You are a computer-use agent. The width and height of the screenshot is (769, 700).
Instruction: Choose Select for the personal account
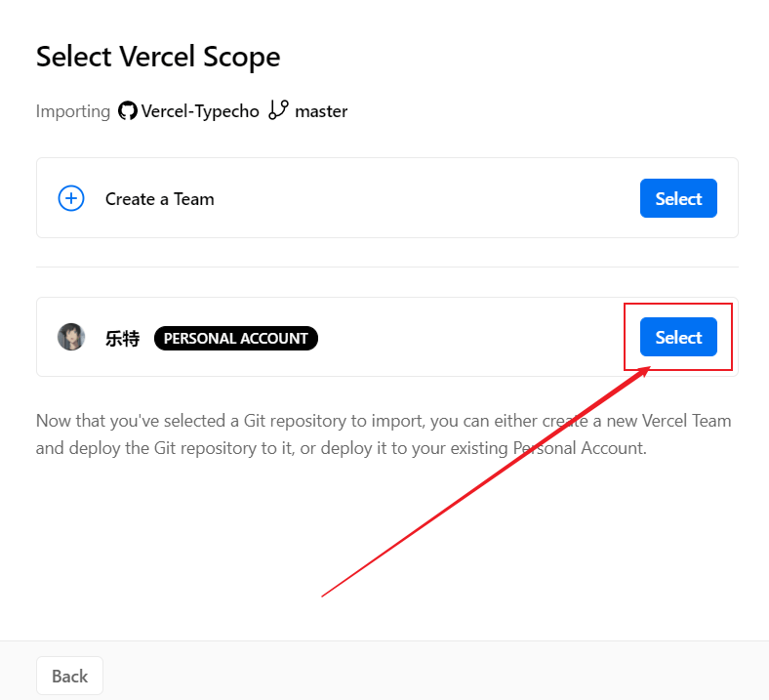pos(678,338)
